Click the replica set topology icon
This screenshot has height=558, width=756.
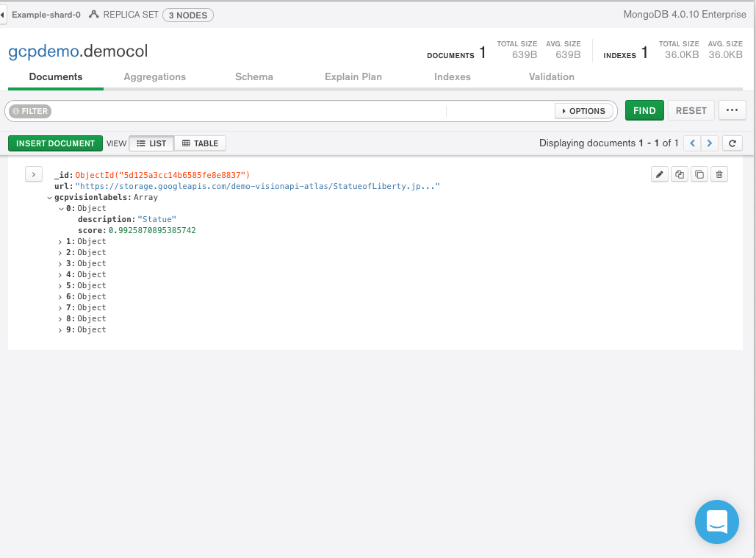[94, 15]
